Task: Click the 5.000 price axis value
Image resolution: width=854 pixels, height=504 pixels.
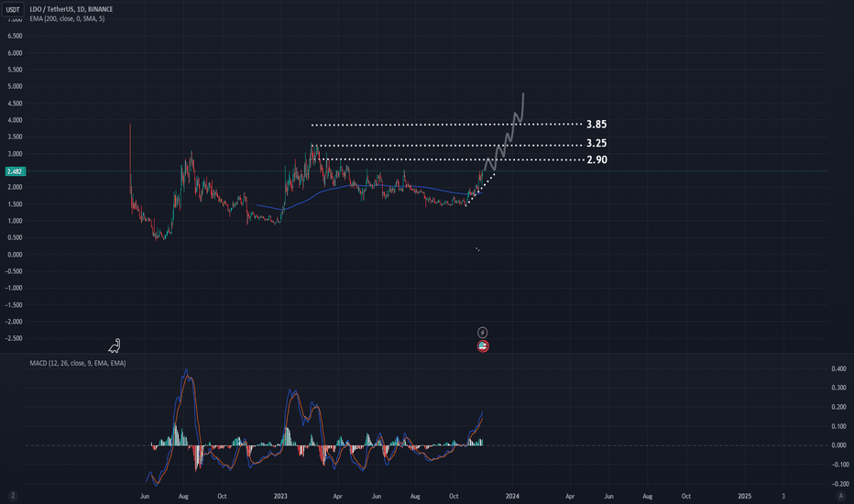Action: point(16,86)
